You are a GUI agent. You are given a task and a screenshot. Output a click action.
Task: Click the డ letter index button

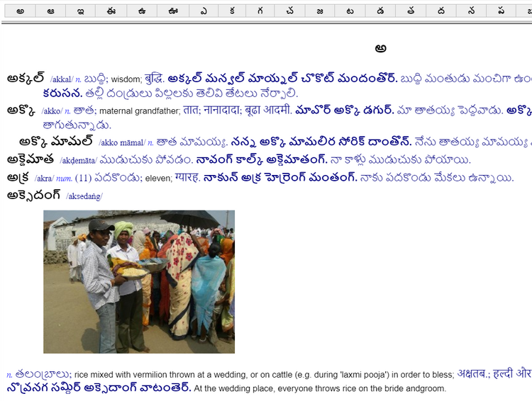(380, 11)
